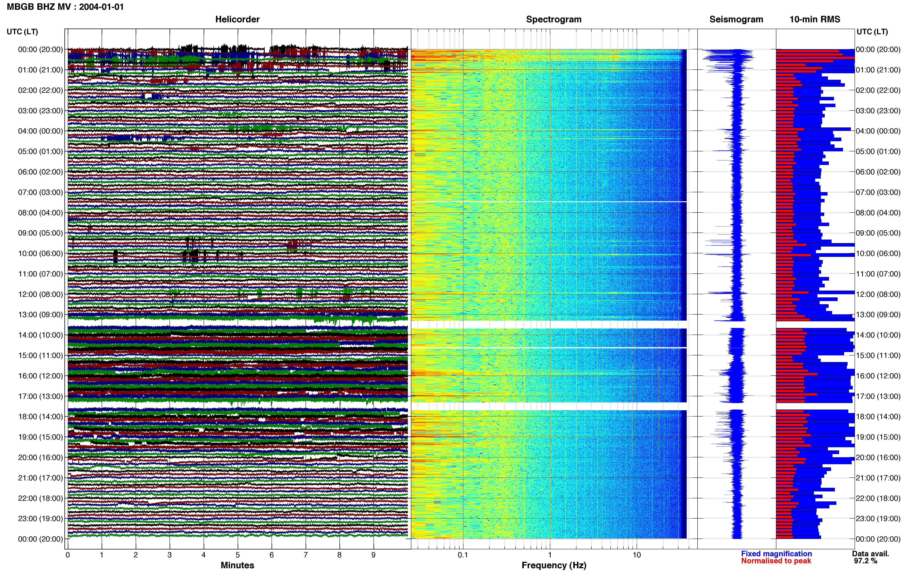Viewport: 924px width, 578px height.
Task: Click the right-side time label '19:00 (15:00)'
Action: click(878, 437)
